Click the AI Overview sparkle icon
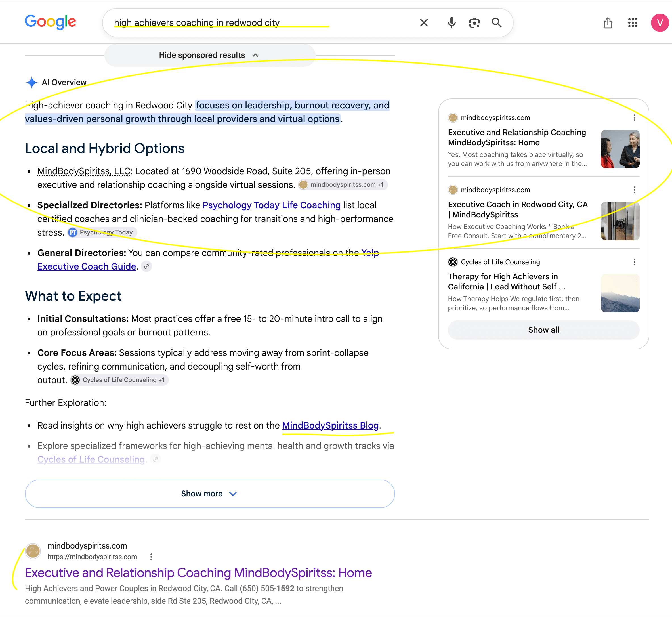The image size is (672, 617). pos(32,83)
